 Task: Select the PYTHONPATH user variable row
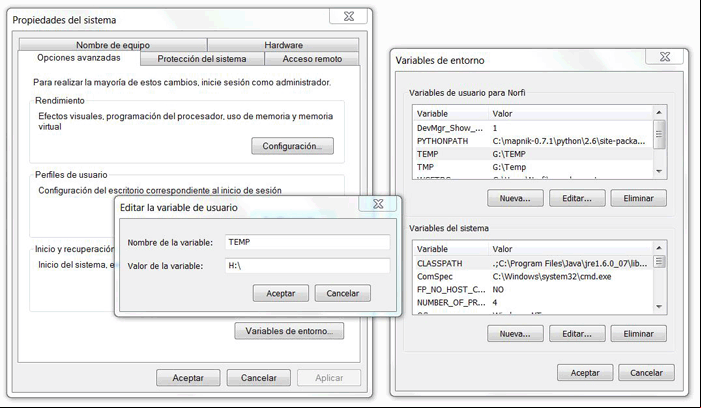coord(533,141)
